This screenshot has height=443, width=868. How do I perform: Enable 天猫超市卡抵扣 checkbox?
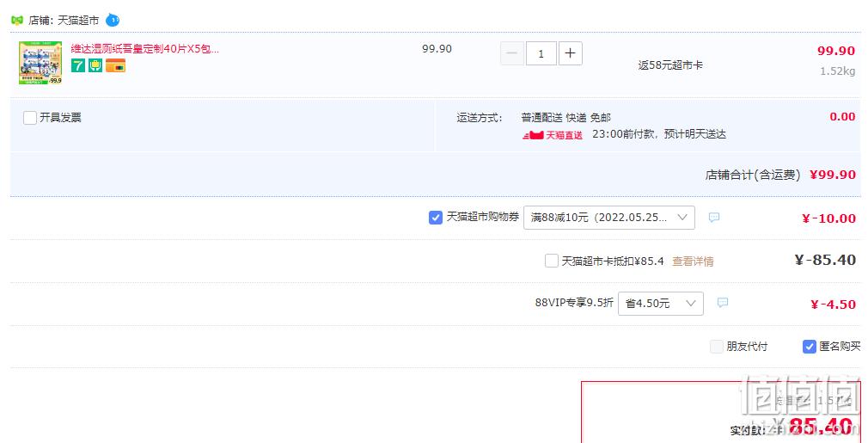pyautogui.click(x=552, y=261)
